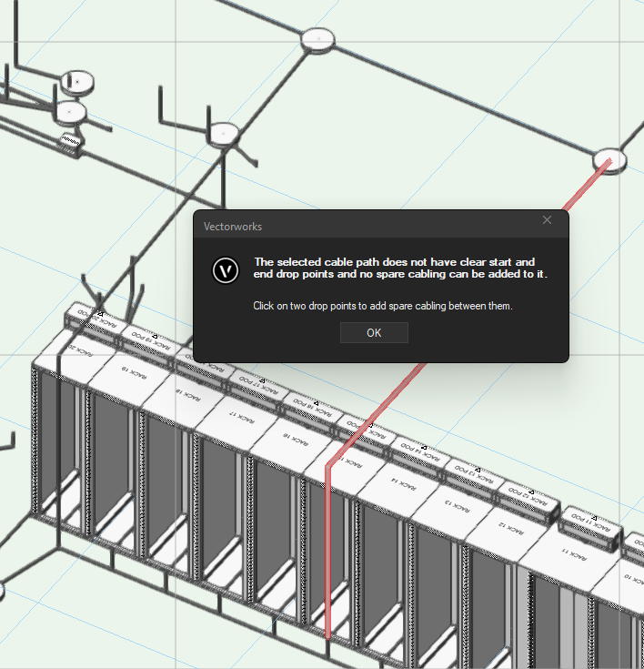644x669 pixels.
Task: Select the topmost center drop point
Action: pos(317,38)
